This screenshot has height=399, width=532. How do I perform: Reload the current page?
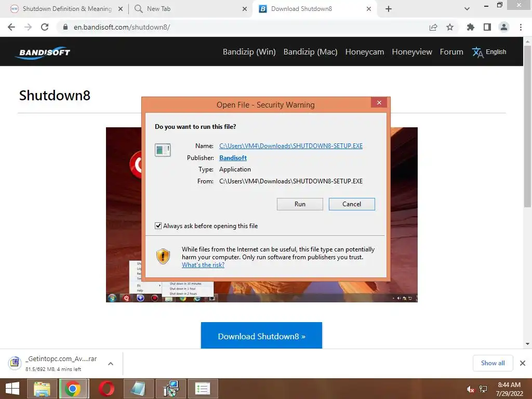click(45, 27)
